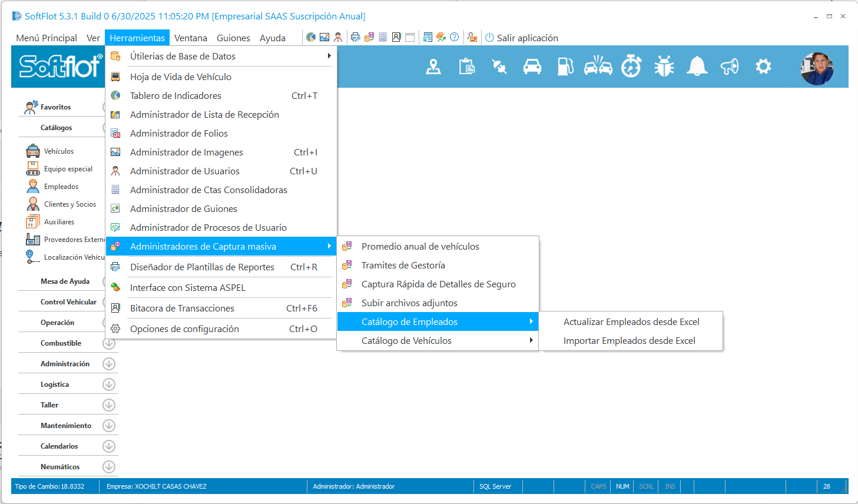Open the car crash icon in banner
858x504 pixels.
pyautogui.click(x=598, y=67)
